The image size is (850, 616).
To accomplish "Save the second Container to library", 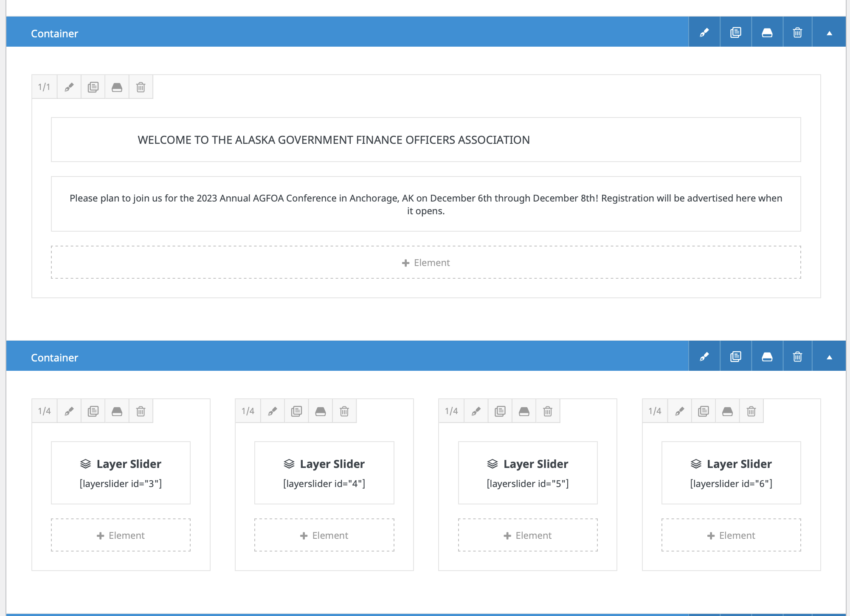I will (x=767, y=356).
